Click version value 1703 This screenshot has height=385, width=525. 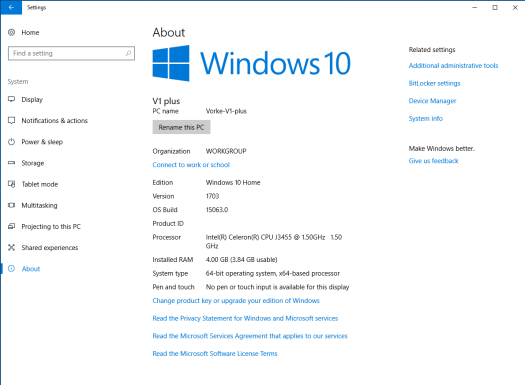point(212,196)
